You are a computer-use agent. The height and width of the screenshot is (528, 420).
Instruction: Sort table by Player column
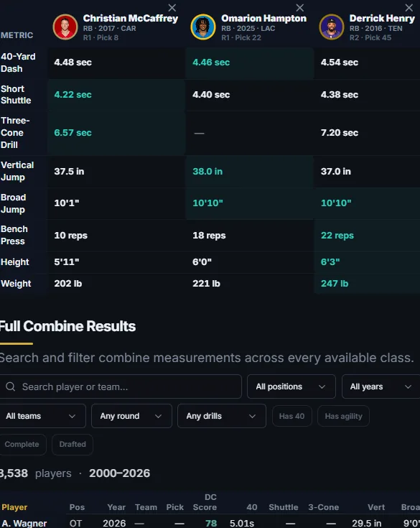(14, 507)
